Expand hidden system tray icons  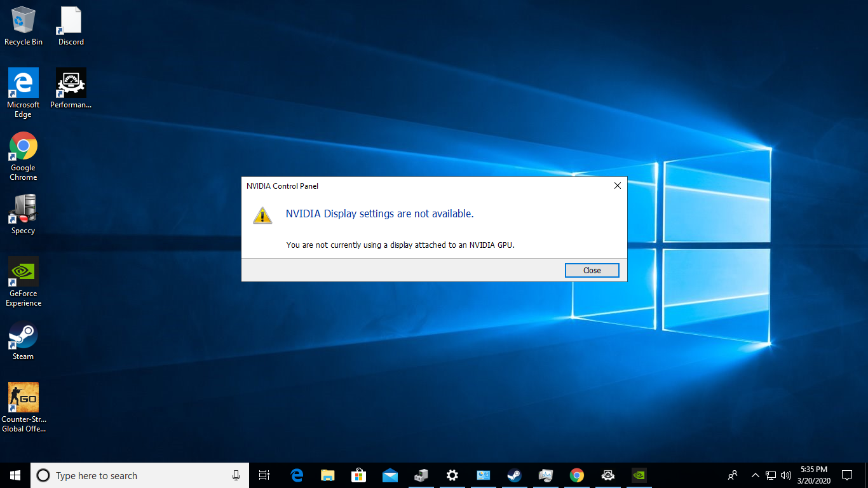tap(756, 475)
